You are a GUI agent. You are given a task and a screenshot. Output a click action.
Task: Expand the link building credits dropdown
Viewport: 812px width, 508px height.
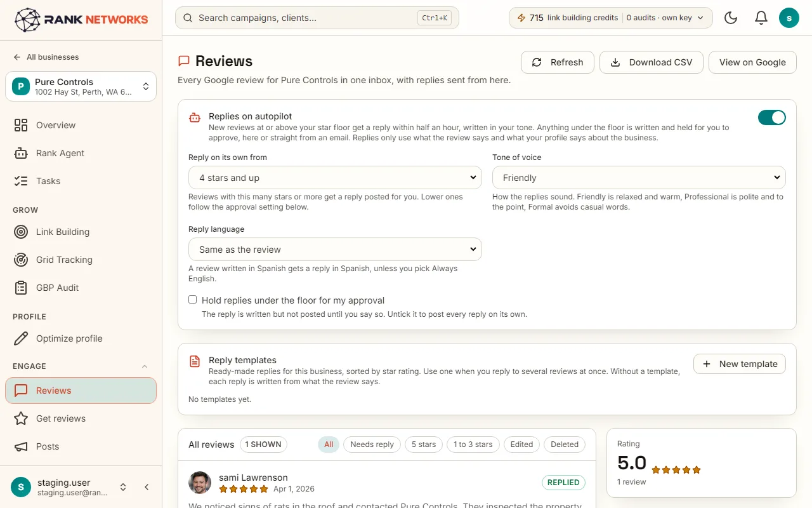611,18
